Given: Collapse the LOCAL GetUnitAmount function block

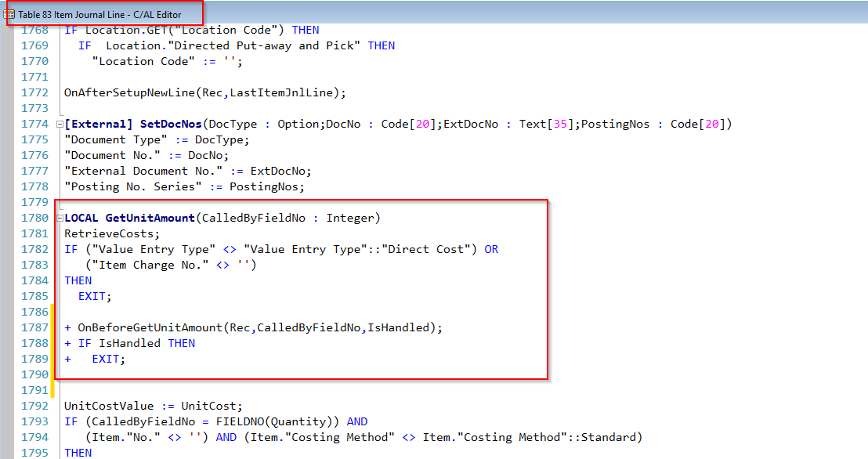Looking at the screenshot, I should click(x=60, y=218).
